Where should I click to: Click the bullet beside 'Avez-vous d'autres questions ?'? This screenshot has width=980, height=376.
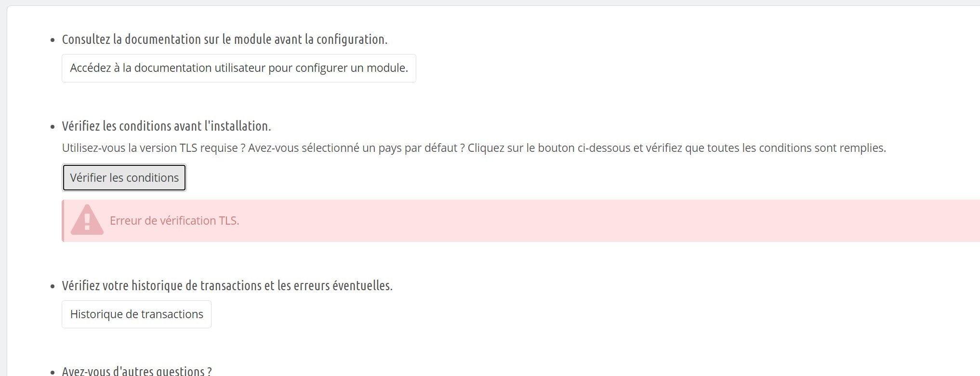pyautogui.click(x=53, y=372)
